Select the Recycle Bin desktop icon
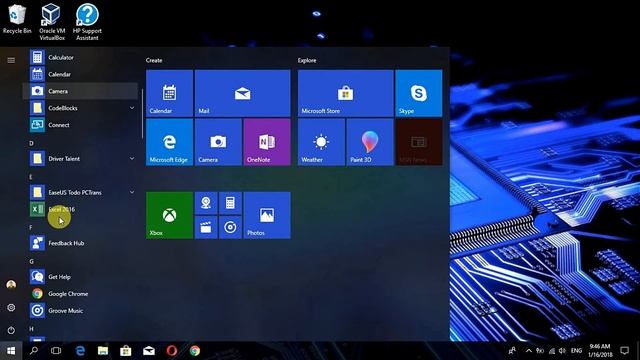 point(17,20)
